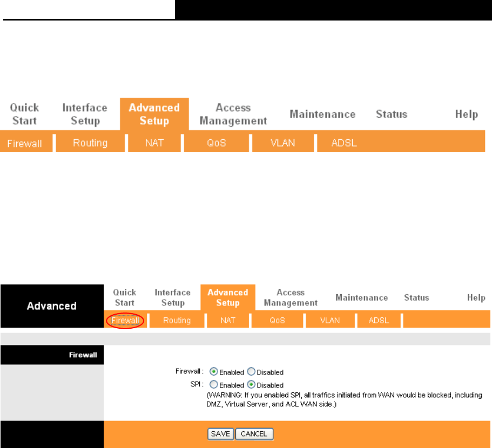Click the Firewall section label in sidebar
The image size is (492, 448).
(83, 355)
